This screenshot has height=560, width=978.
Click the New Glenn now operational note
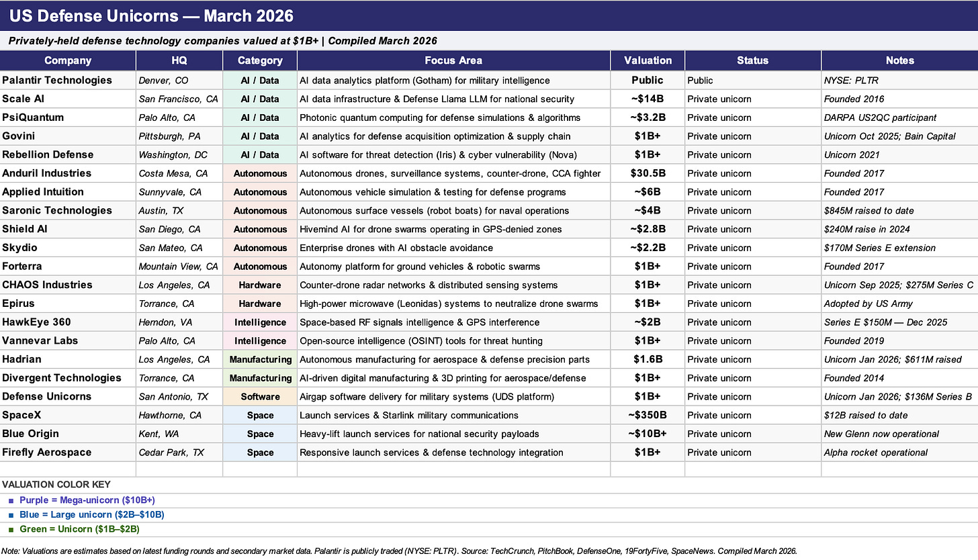pos(899,434)
